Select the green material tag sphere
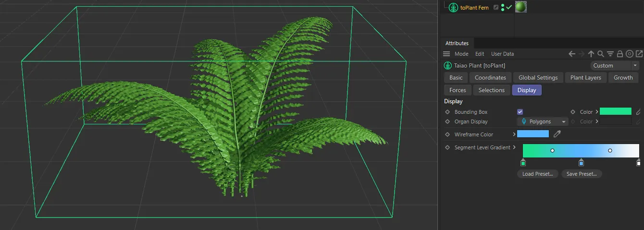The height and width of the screenshot is (230, 644). point(520,7)
